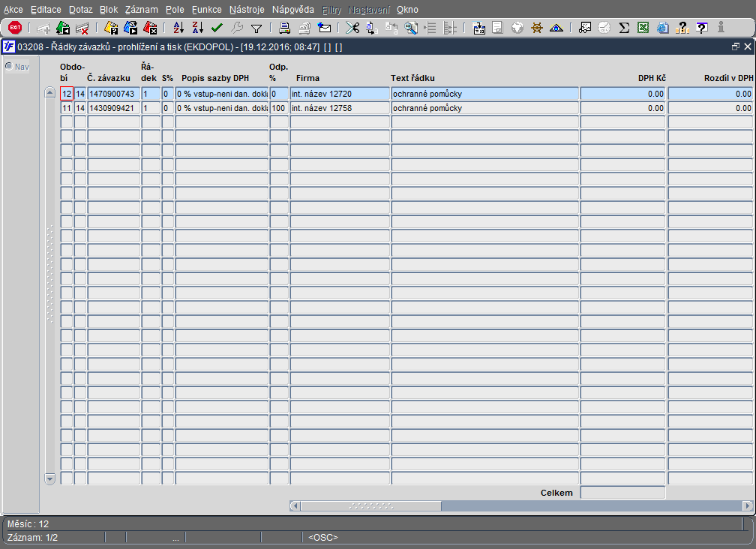Click liability number 1470900743
Screen dimensions: 756x549
(x=114, y=94)
